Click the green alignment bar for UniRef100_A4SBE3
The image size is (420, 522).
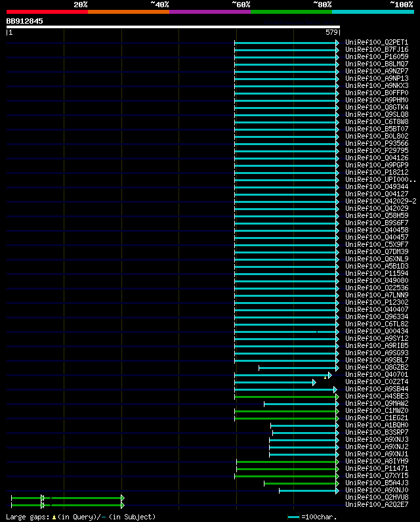[x=285, y=397]
